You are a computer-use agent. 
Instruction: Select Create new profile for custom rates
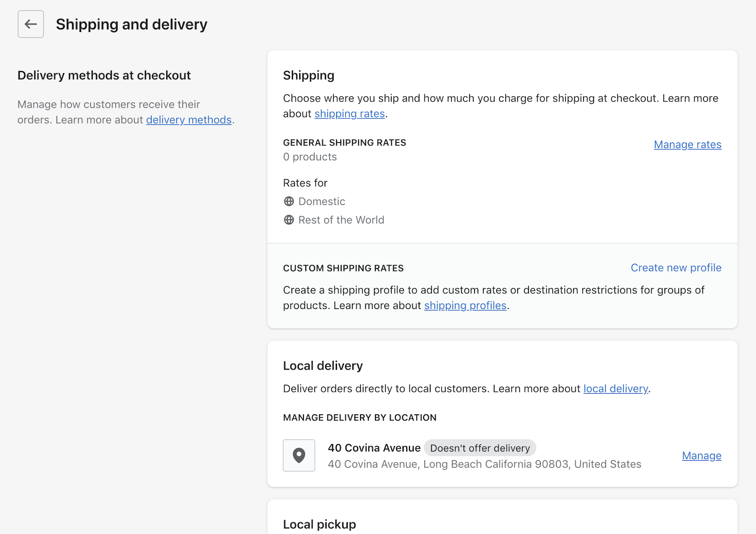click(676, 268)
